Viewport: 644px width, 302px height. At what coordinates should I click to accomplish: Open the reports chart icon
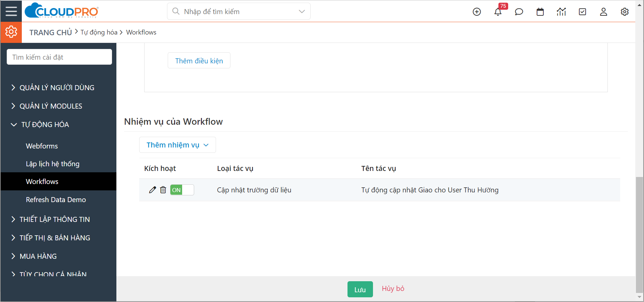[561, 12]
